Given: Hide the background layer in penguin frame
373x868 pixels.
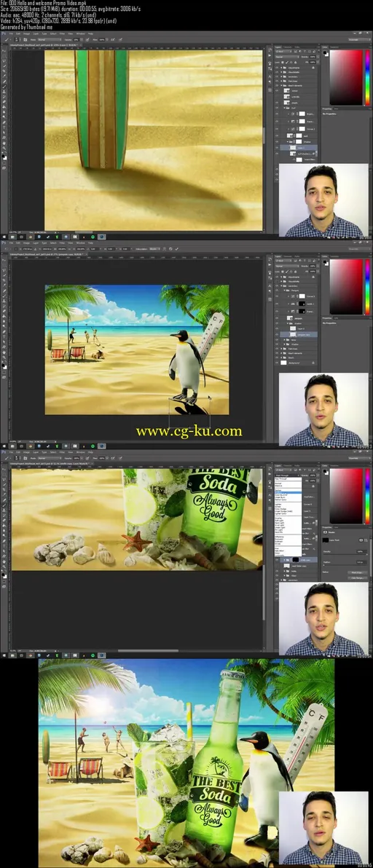Looking at the screenshot, I should pos(277,363).
